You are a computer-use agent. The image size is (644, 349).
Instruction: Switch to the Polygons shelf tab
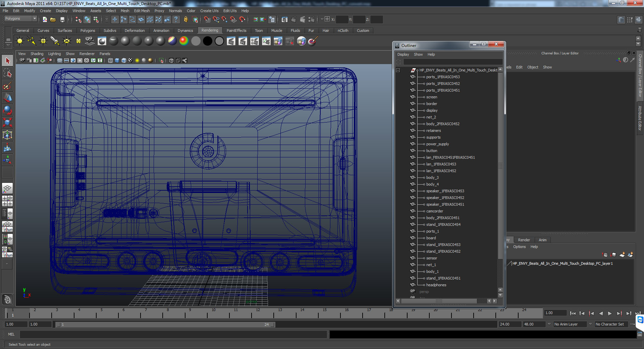tap(88, 31)
